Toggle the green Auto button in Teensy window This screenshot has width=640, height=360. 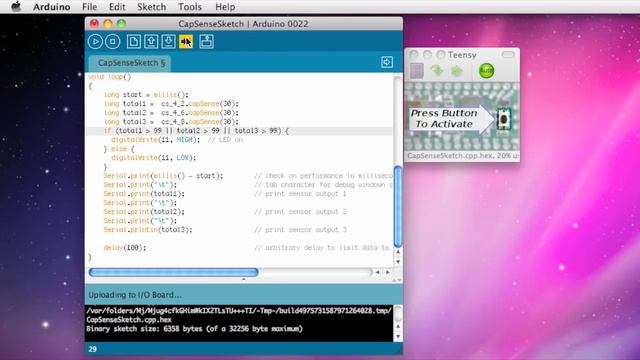pos(486,71)
